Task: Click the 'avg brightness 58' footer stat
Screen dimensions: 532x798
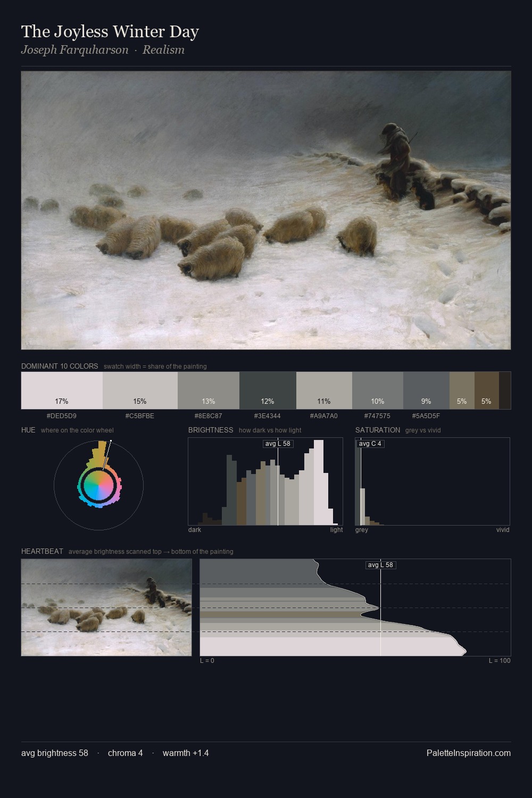Action: point(55,753)
